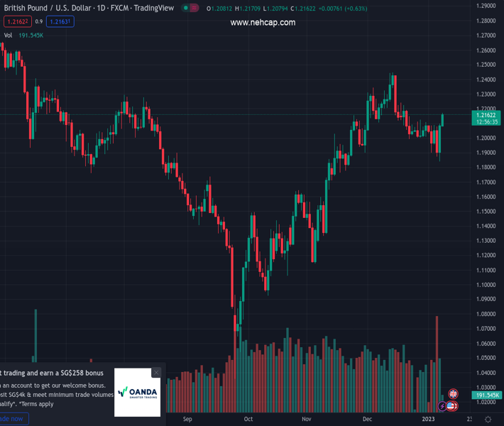
Task: Click the Vol indicator legend label
Action: click(8, 35)
